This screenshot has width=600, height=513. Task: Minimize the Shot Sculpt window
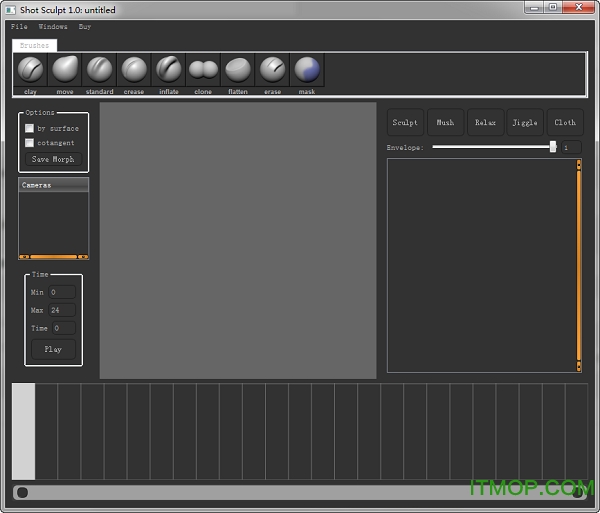[535, 8]
